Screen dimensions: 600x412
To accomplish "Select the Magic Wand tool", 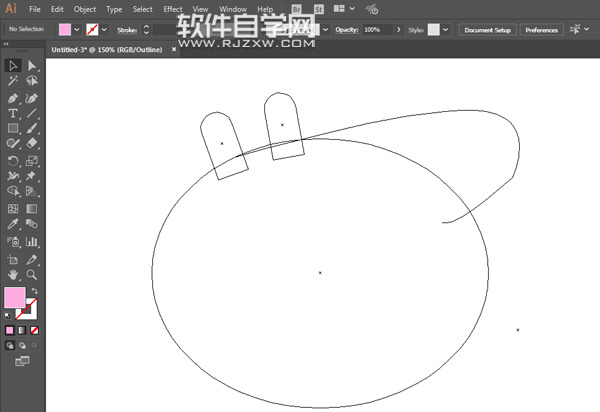I will click(13, 81).
